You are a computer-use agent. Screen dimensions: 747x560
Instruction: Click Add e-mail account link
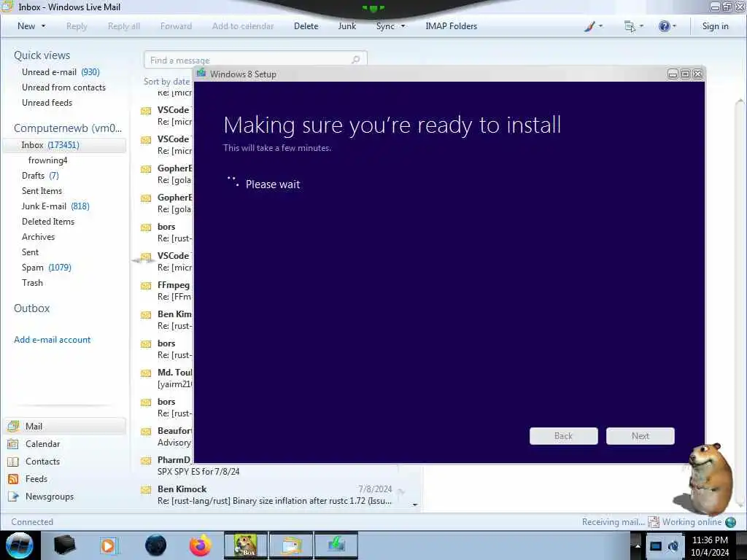coord(53,340)
